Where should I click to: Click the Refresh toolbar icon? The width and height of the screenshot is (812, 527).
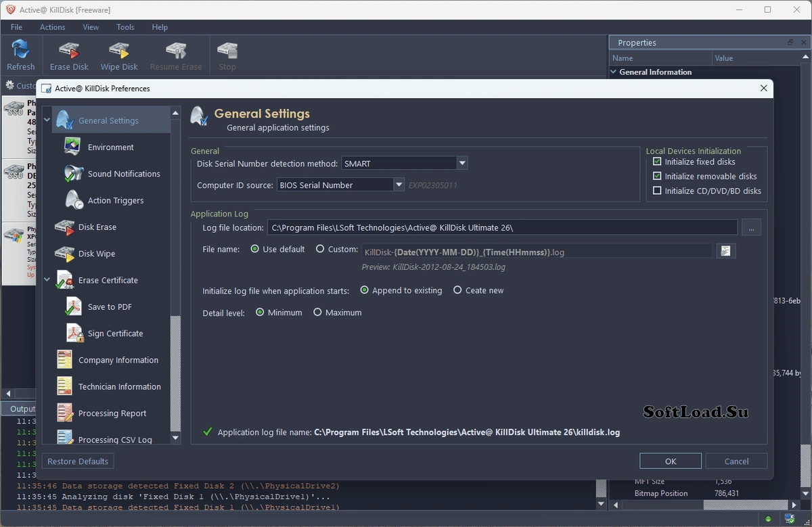point(20,49)
